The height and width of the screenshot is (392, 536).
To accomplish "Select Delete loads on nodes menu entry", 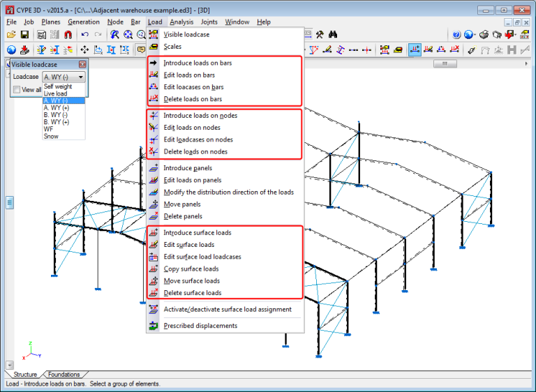I will pyautogui.click(x=225, y=152).
